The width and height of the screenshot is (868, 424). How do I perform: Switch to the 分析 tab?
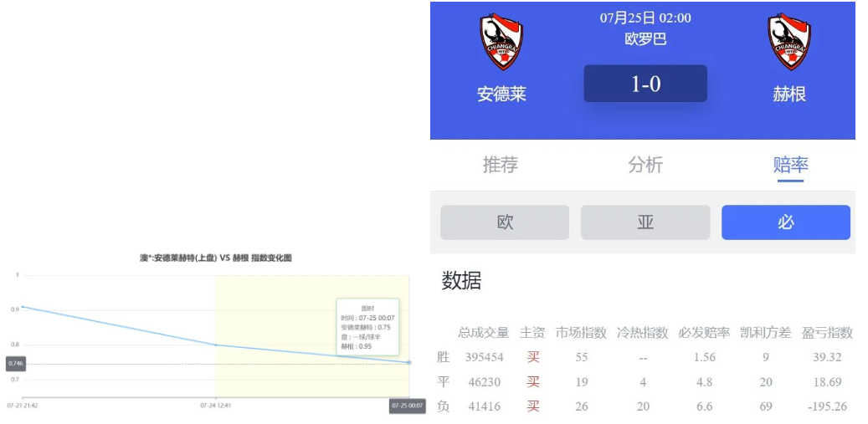click(x=645, y=165)
